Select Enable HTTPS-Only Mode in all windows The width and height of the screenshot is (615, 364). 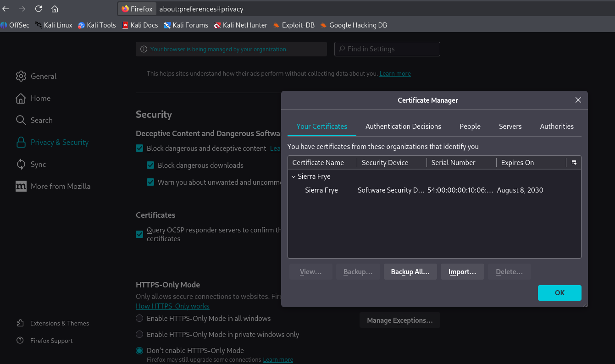139,318
